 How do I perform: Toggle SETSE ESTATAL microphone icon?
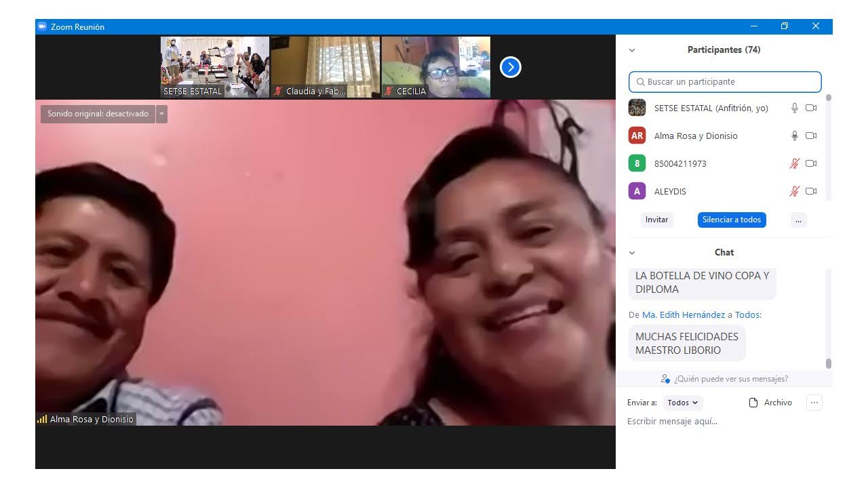click(x=794, y=108)
